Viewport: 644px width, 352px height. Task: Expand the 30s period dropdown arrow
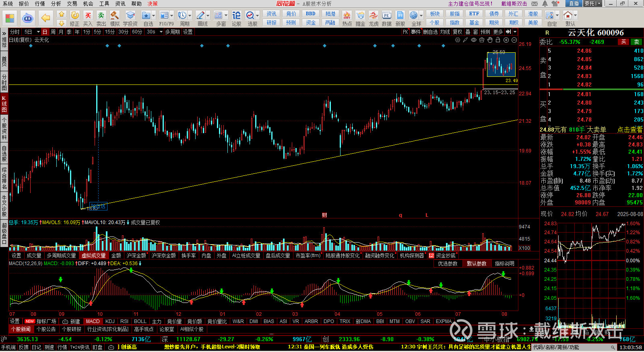tap(161, 32)
